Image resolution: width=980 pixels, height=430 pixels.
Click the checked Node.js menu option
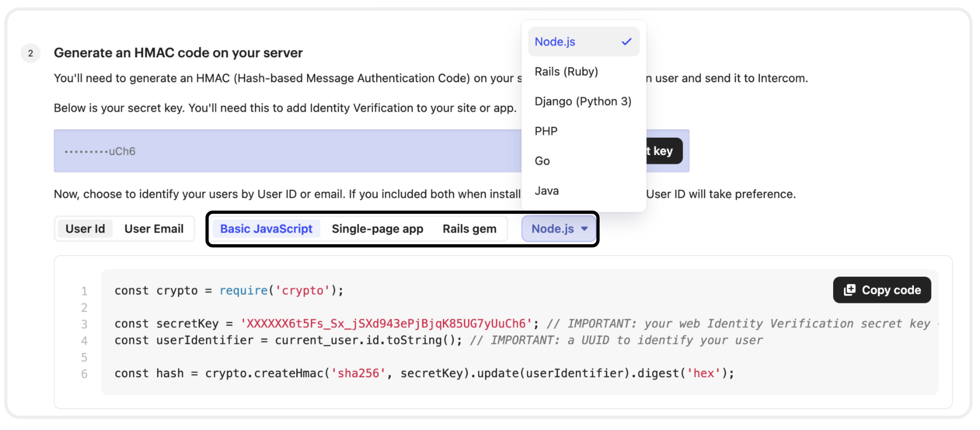pos(555,42)
